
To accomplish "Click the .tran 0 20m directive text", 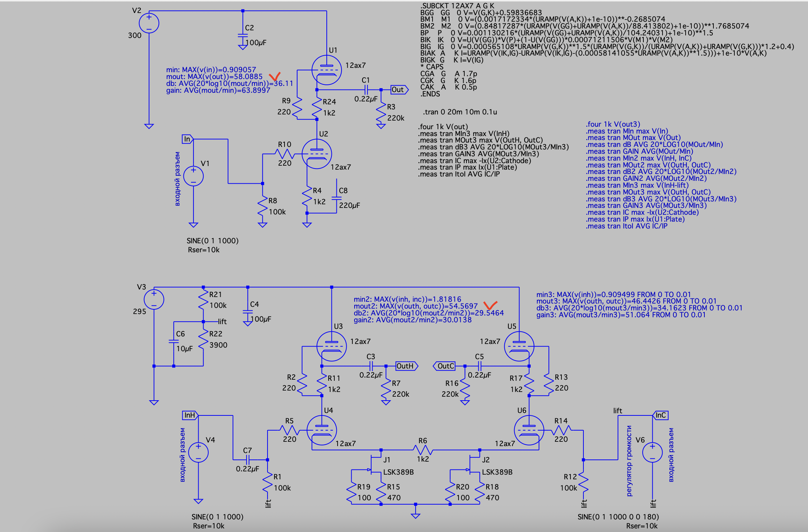I will (x=460, y=112).
